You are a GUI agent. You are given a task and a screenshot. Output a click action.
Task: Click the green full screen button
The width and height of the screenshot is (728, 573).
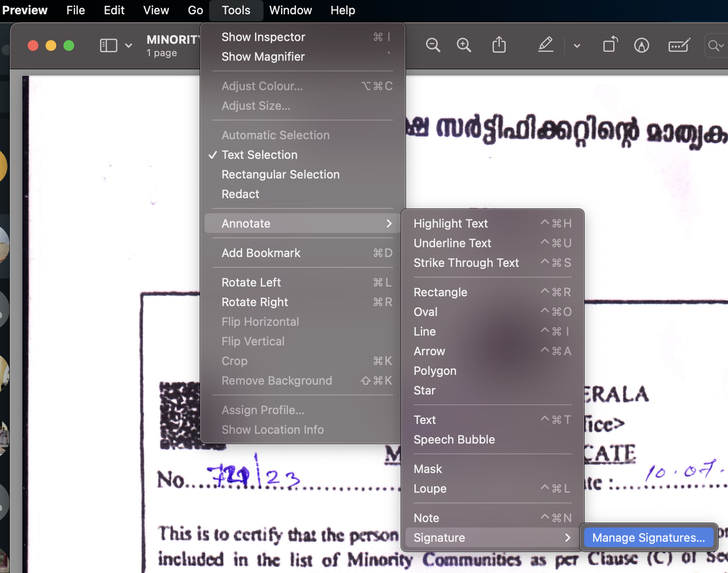coord(69,46)
